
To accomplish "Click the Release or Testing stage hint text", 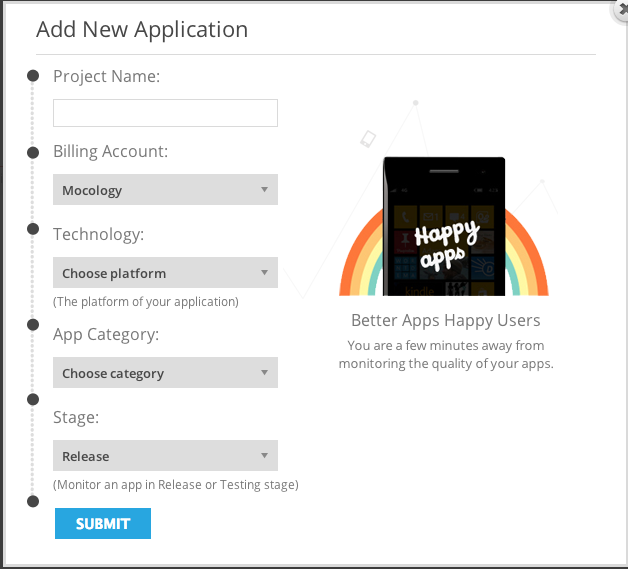I will coord(176,485).
